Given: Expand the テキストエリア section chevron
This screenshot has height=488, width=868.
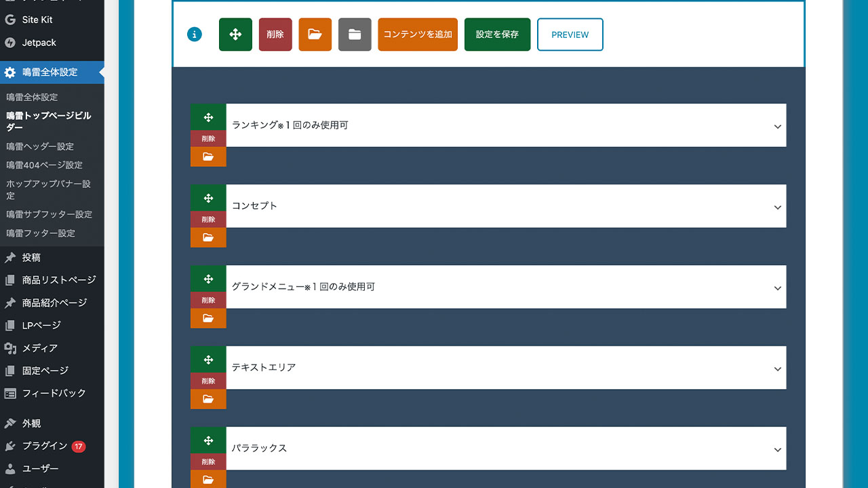Looking at the screenshot, I should (777, 369).
